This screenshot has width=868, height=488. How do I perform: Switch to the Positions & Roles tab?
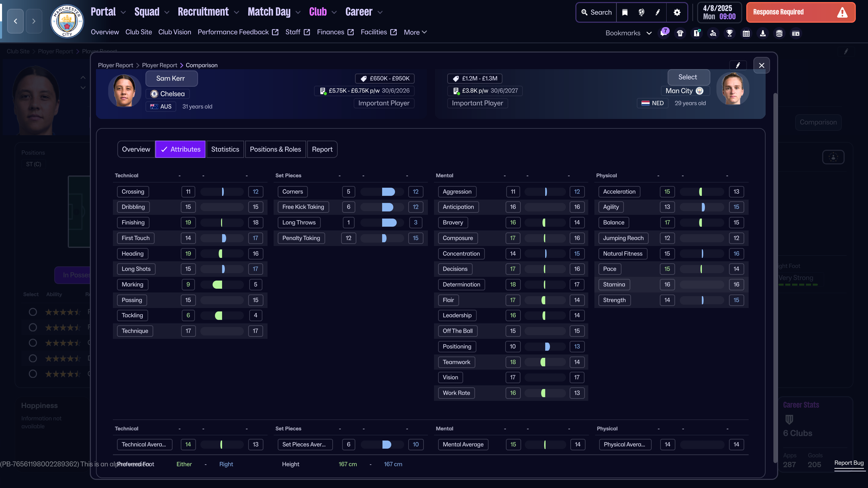(x=275, y=149)
